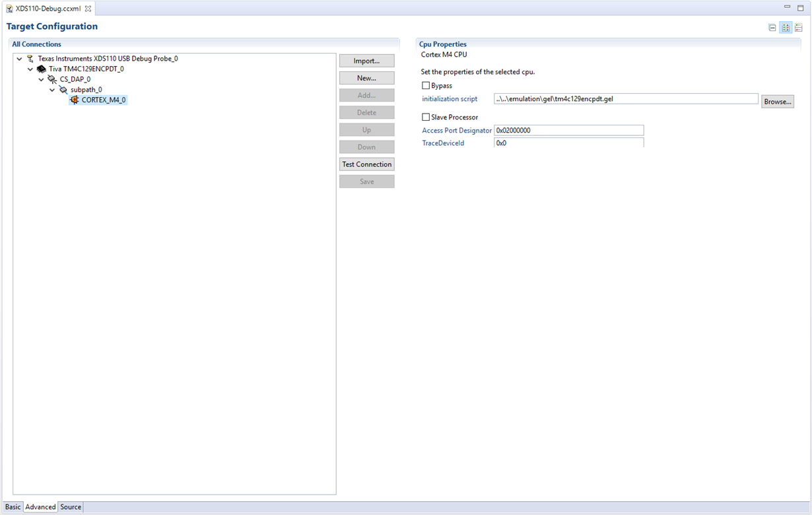Click the Import... button
This screenshot has width=812, height=515.
366,61
